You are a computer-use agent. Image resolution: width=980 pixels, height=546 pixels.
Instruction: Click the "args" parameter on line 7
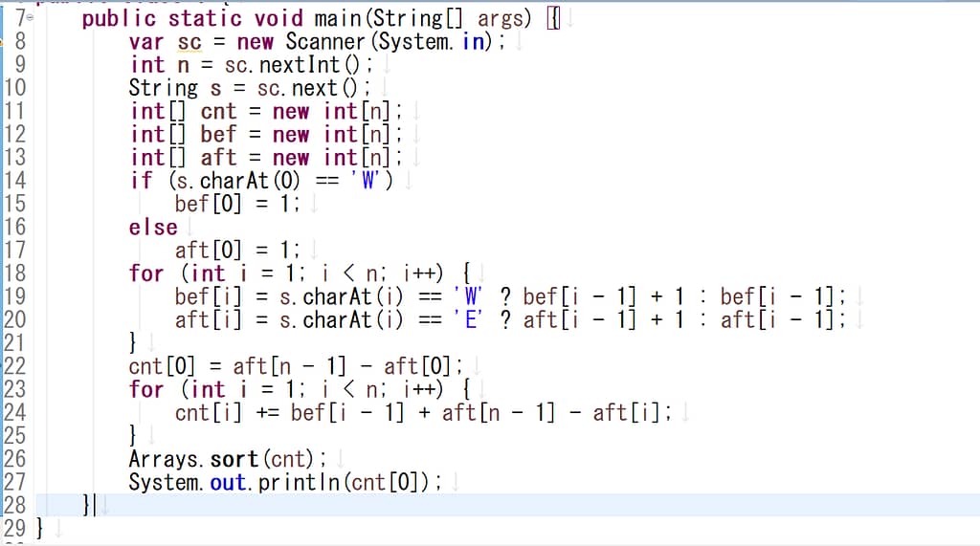coord(500,19)
